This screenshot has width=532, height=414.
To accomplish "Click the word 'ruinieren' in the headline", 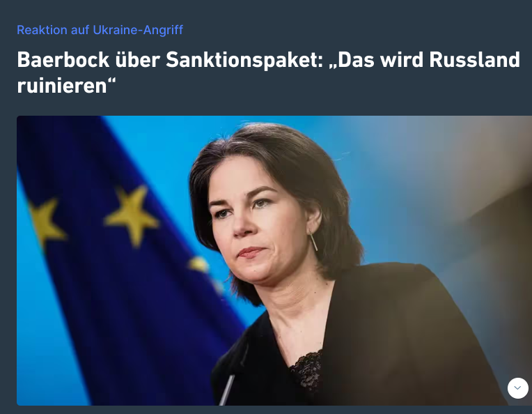I will coord(62,85).
